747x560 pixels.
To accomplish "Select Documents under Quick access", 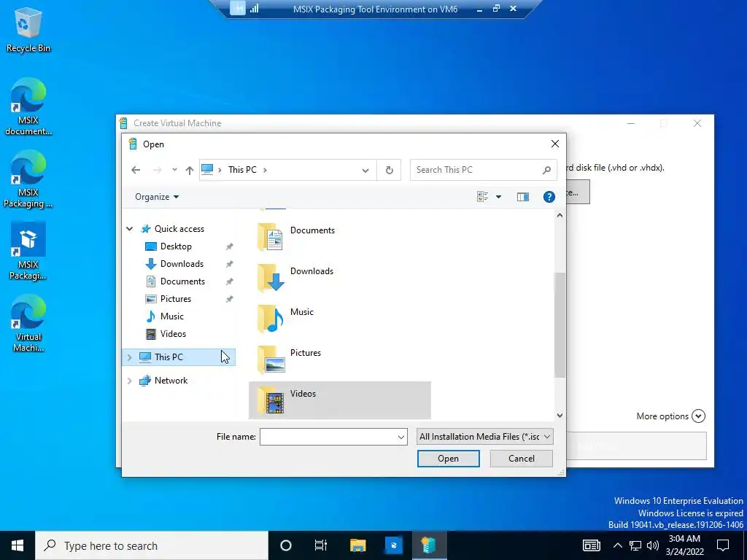I will pyautogui.click(x=182, y=281).
